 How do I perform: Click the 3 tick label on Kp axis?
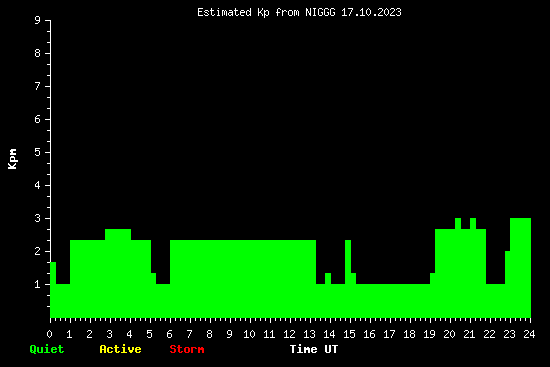(x=38, y=218)
